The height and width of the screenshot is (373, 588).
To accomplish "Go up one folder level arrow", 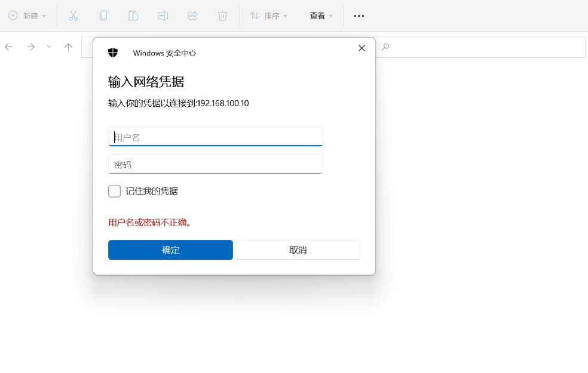I will point(68,47).
